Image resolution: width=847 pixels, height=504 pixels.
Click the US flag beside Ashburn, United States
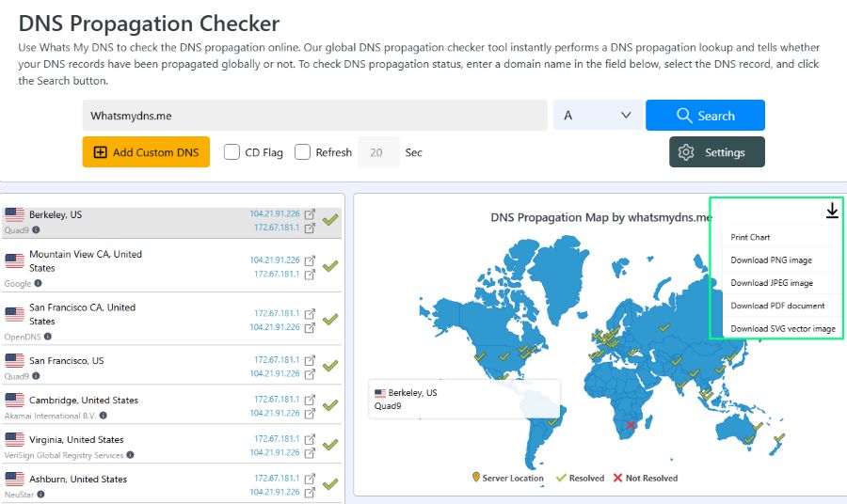click(x=14, y=479)
